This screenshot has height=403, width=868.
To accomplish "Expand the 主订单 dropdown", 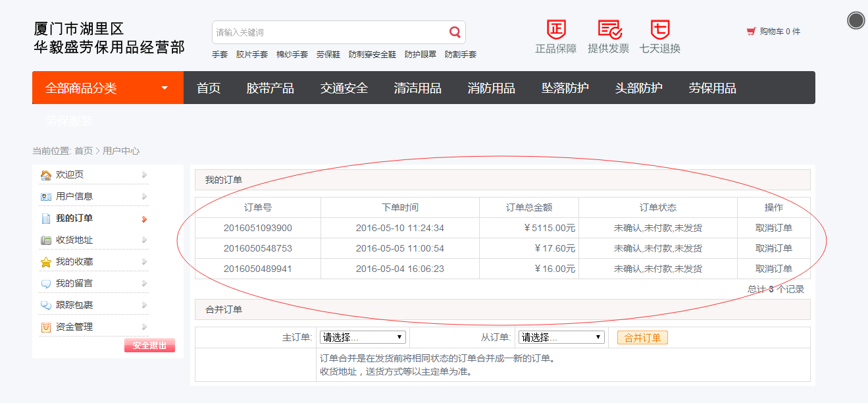I will [363, 337].
